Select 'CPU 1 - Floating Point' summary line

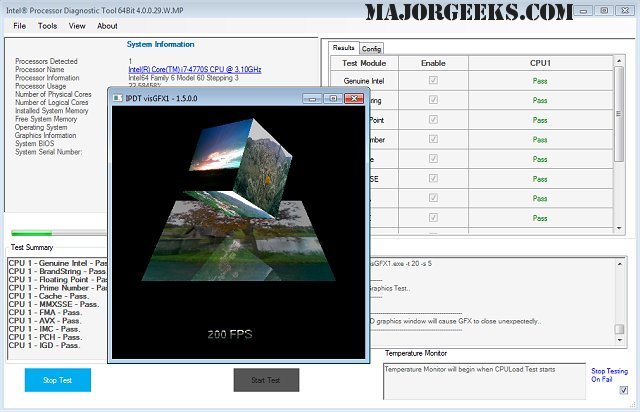pyautogui.click(x=57, y=280)
